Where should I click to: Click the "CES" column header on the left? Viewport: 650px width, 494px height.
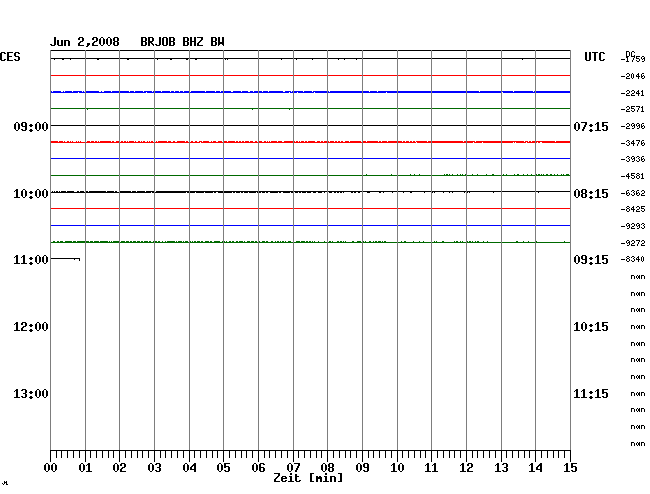pyautogui.click(x=10, y=57)
